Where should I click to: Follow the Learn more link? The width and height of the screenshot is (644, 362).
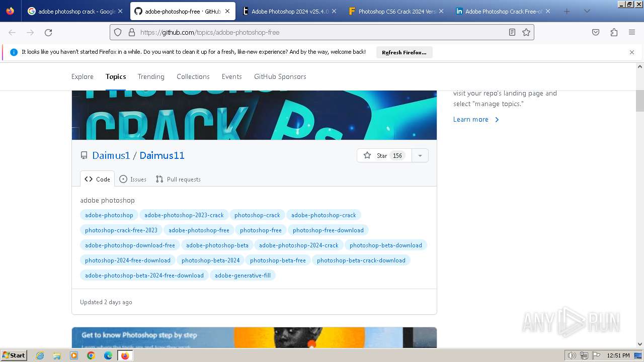coord(476,119)
